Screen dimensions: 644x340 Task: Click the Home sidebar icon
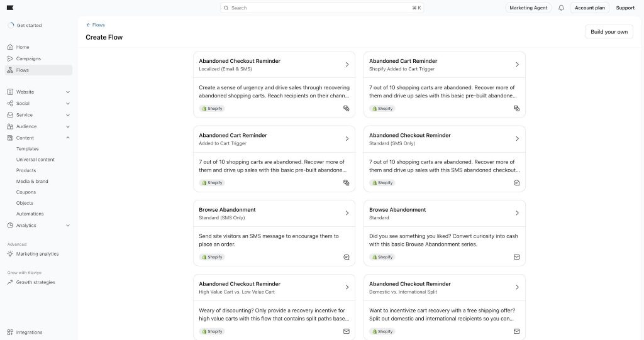click(x=10, y=47)
